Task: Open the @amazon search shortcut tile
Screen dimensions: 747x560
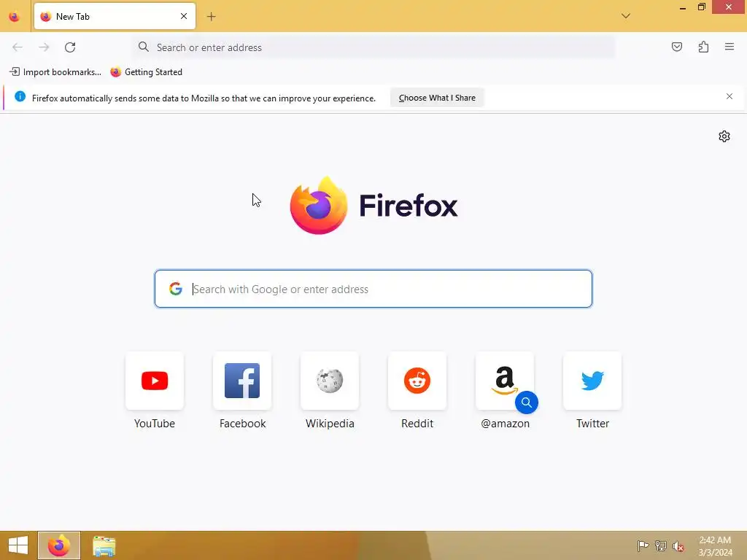Action: 505,381
